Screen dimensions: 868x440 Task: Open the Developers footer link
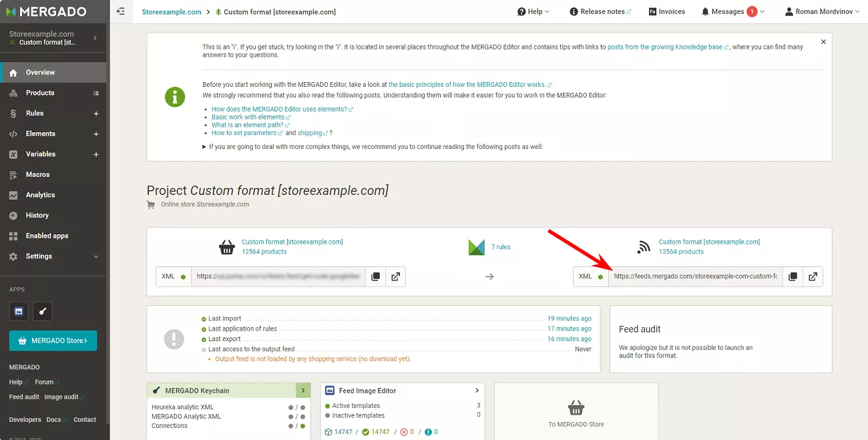pos(25,419)
